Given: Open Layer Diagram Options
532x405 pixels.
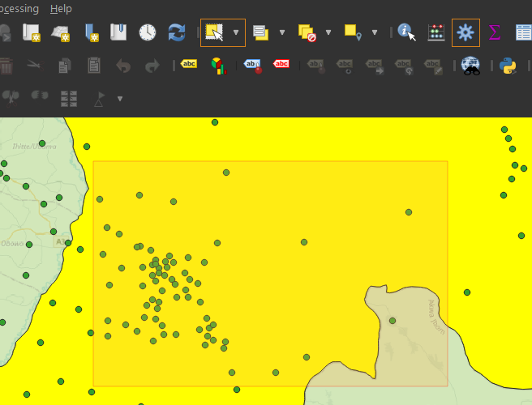Looking at the screenshot, I should point(219,66).
